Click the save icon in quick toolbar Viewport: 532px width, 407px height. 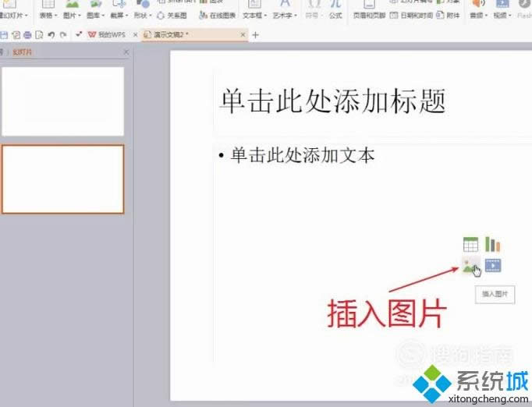[4, 35]
